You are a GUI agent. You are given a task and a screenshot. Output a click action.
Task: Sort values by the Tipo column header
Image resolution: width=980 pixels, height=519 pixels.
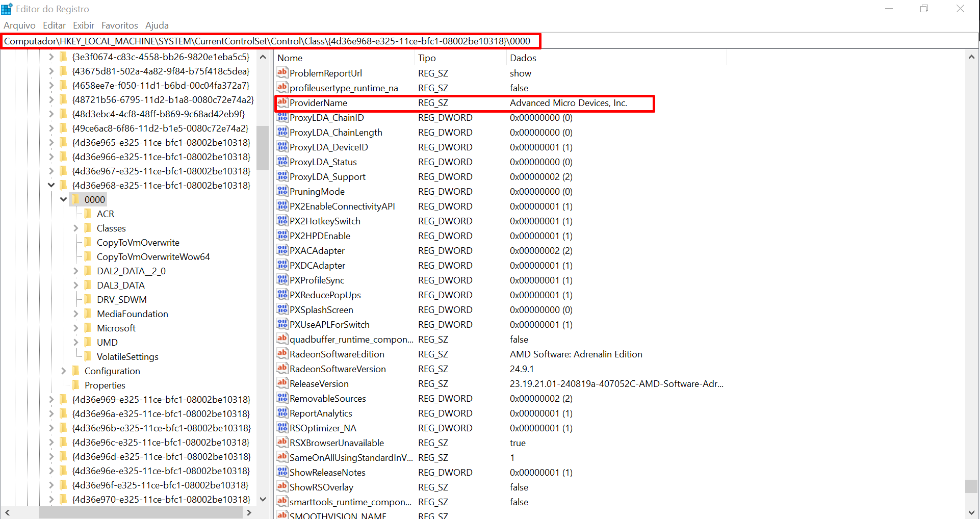pos(461,58)
